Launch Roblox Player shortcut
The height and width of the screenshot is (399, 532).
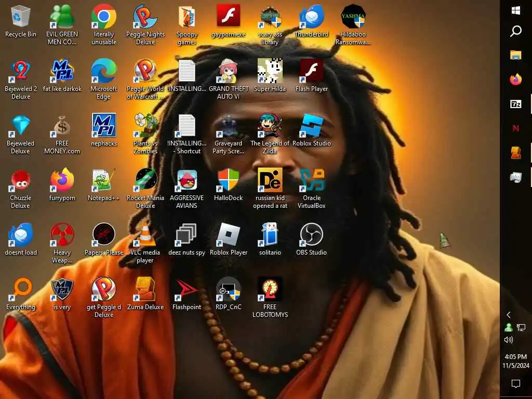pos(229,235)
